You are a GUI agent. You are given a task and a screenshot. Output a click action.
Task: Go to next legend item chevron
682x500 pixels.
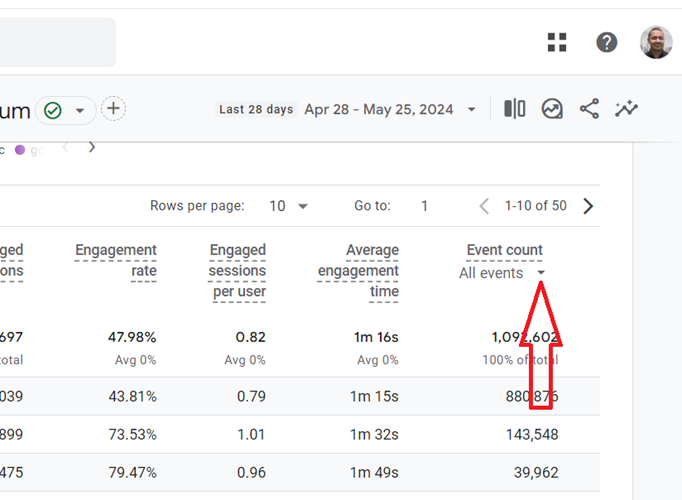pos(92,147)
